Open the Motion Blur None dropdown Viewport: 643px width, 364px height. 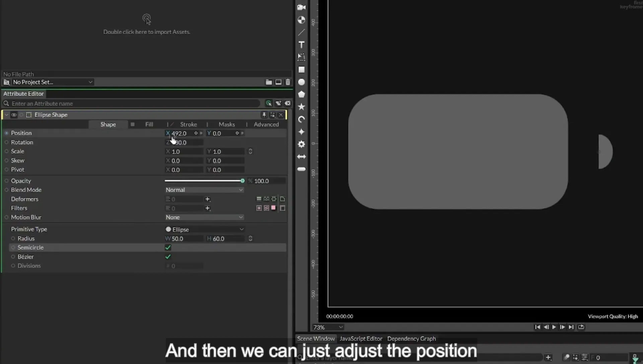pos(204,217)
